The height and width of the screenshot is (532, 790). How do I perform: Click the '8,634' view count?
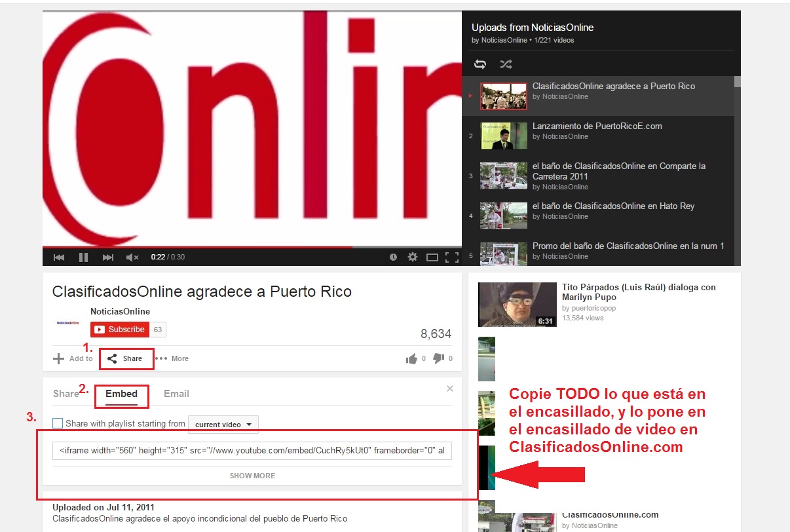point(436,334)
